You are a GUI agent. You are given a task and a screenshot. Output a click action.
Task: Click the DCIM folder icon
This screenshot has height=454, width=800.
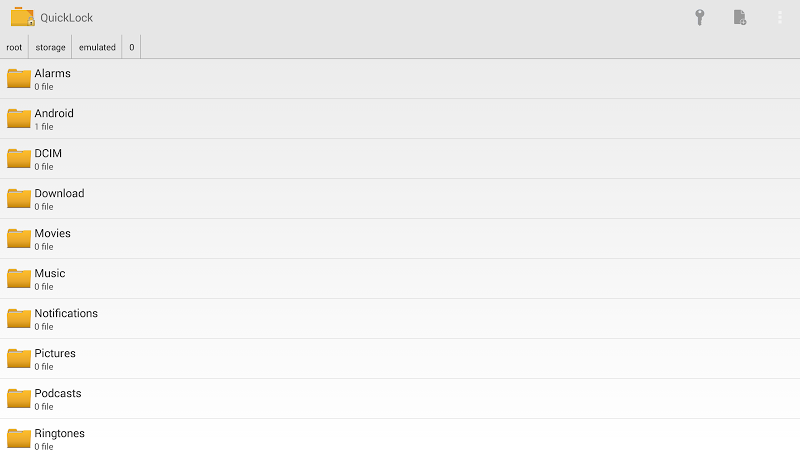[19, 159]
